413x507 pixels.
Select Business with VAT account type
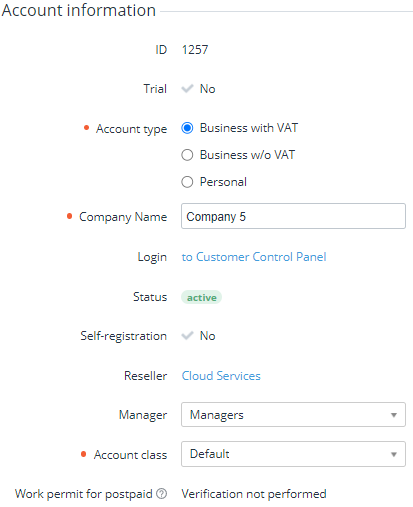[187, 128]
